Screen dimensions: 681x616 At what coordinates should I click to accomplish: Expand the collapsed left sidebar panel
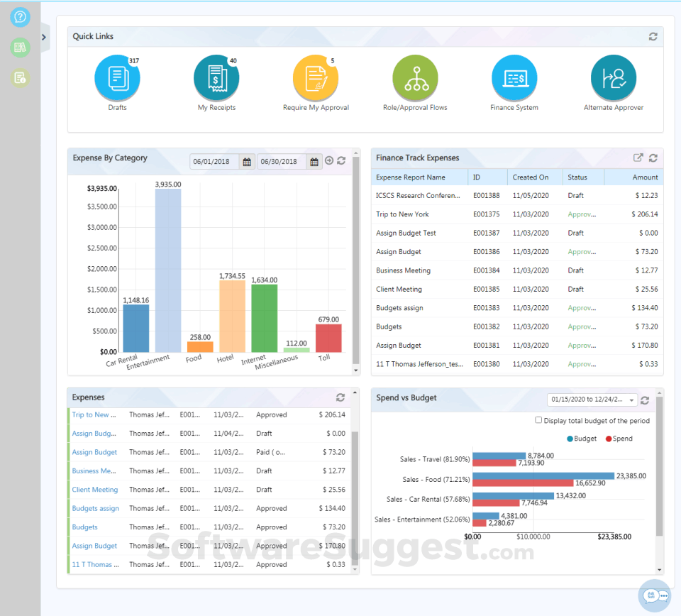click(45, 37)
